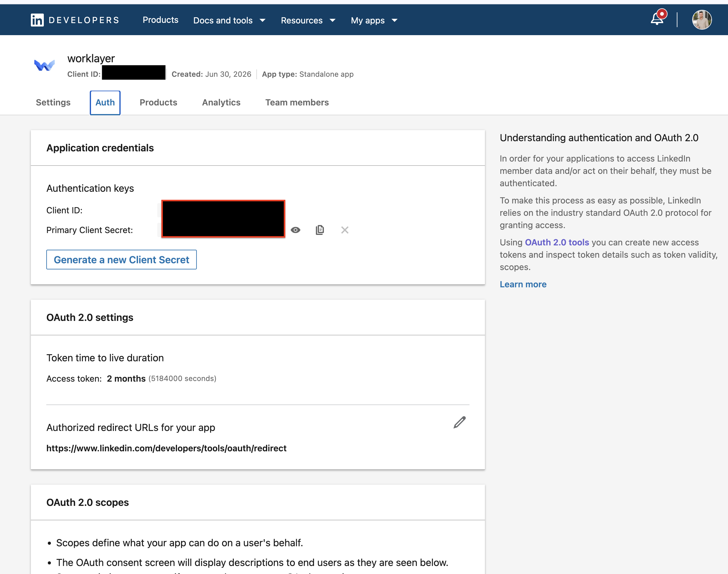Screen dimensions: 728x574
Task: Open the user profile avatar menu
Action: (702, 19)
